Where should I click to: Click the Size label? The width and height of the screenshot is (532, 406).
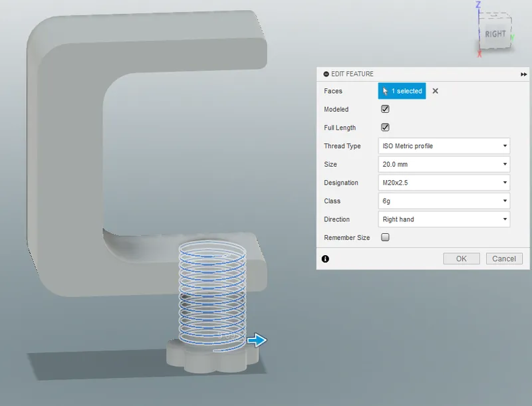coord(330,164)
